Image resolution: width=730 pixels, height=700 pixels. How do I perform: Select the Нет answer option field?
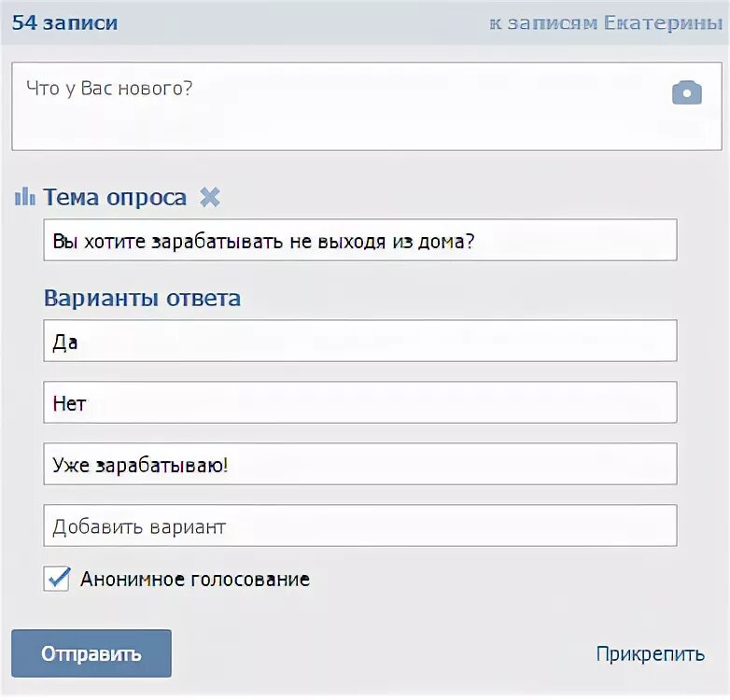click(360, 402)
